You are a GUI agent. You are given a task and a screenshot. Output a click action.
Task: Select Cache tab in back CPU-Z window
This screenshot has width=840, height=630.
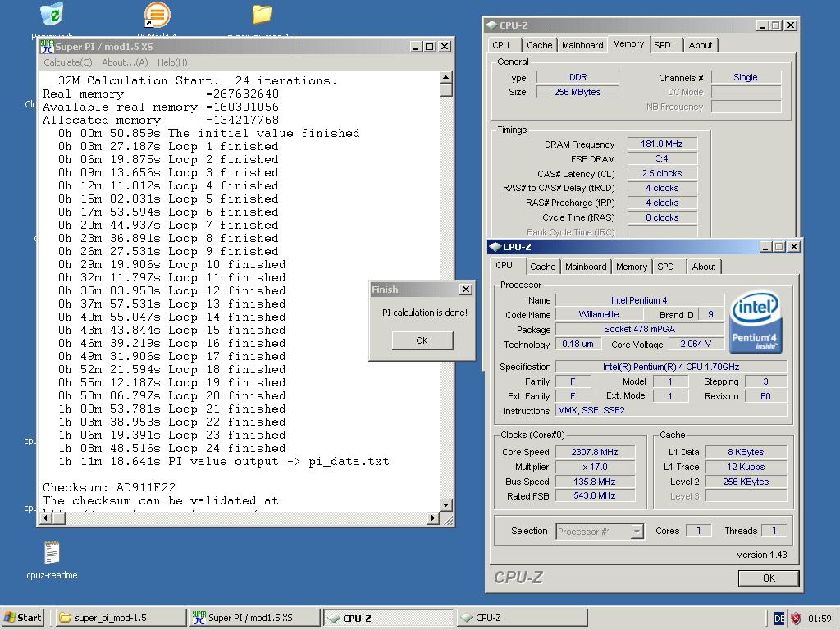pos(540,46)
